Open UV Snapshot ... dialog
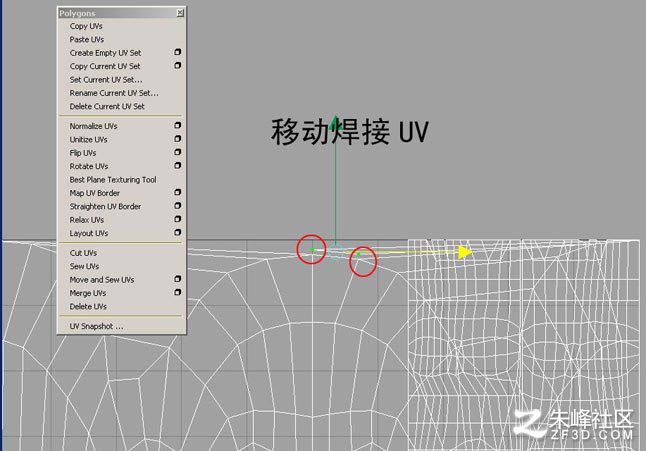This screenshot has height=451, width=646. tap(96, 326)
